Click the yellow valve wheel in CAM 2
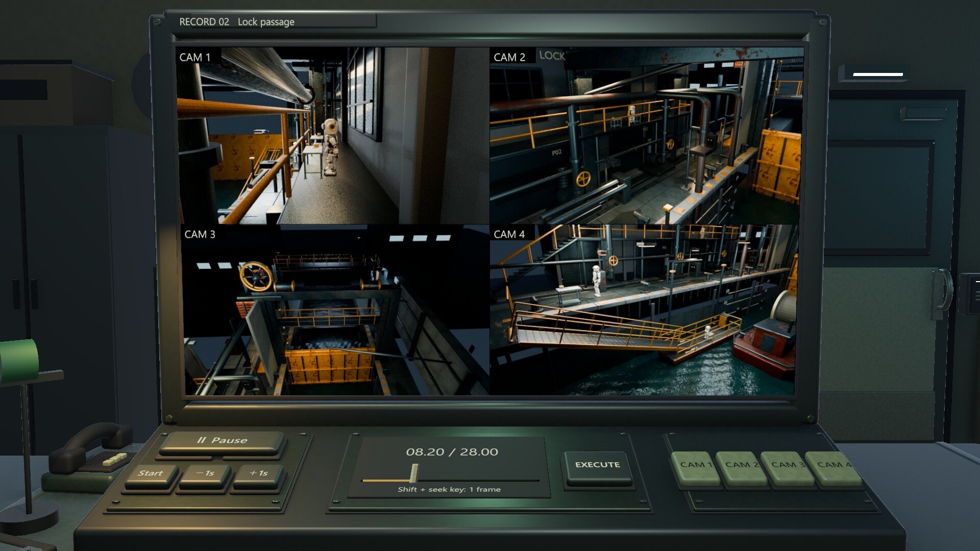 click(x=583, y=179)
